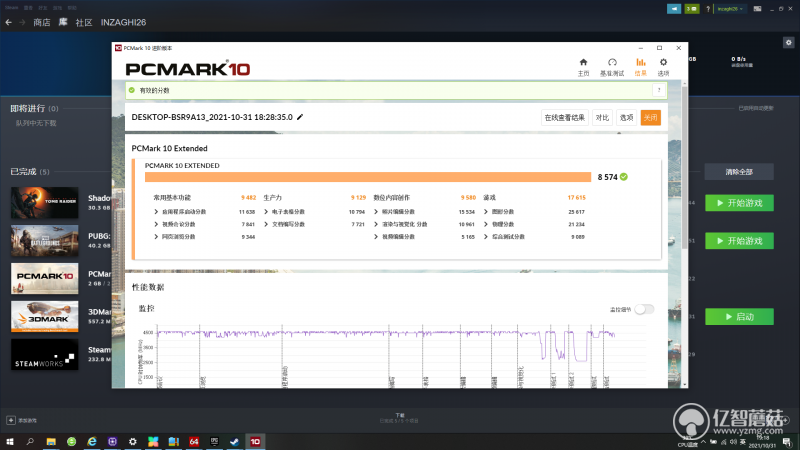Open the Epic Games launcher taskbar icon
Screen dimensions: 800x450
[214, 442]
